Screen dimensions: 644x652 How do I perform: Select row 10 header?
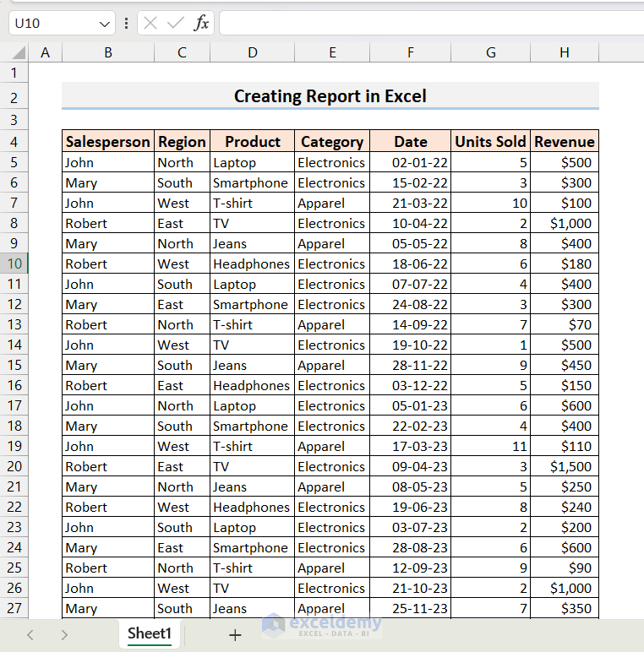tap(14, 264)
